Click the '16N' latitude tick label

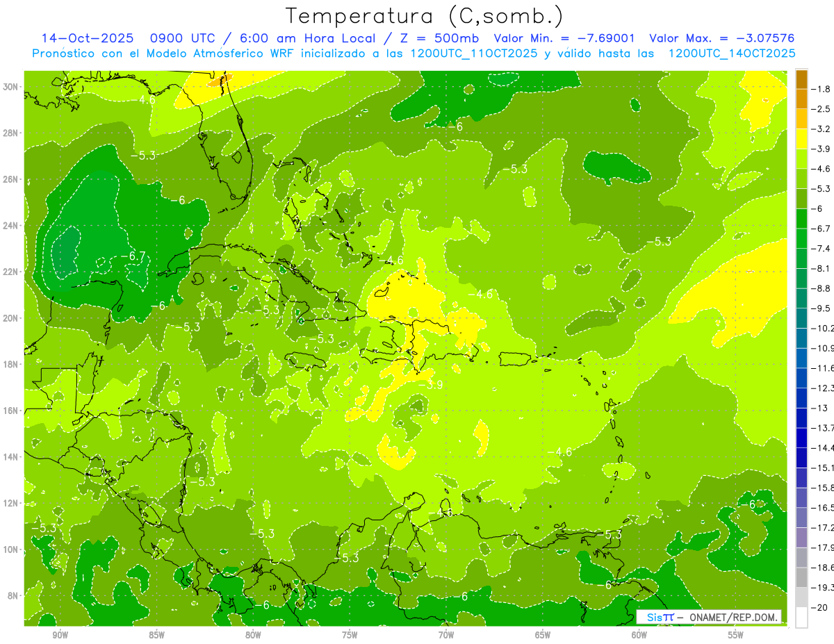10,411
